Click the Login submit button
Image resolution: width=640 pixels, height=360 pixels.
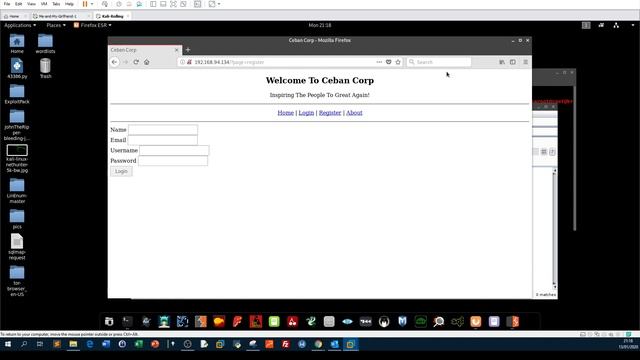point(121,171)
